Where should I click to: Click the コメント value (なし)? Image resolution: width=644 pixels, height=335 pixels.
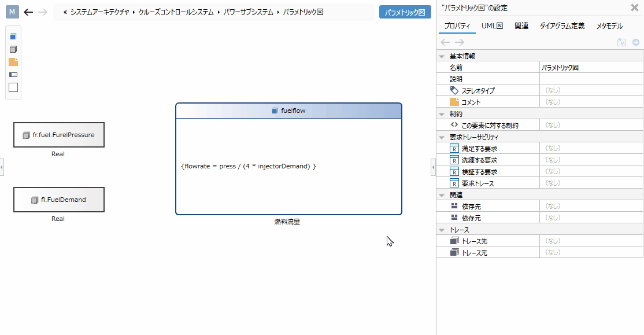[x=553, y=102]
